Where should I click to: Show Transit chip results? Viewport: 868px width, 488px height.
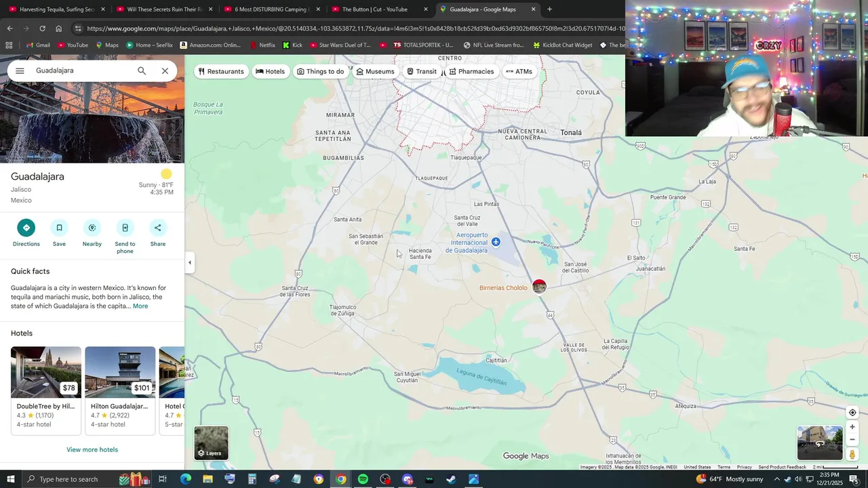pos(422,71)
